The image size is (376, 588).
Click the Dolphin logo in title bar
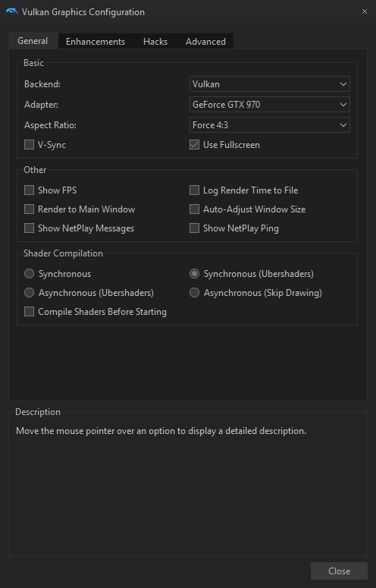tap(12, 11)
